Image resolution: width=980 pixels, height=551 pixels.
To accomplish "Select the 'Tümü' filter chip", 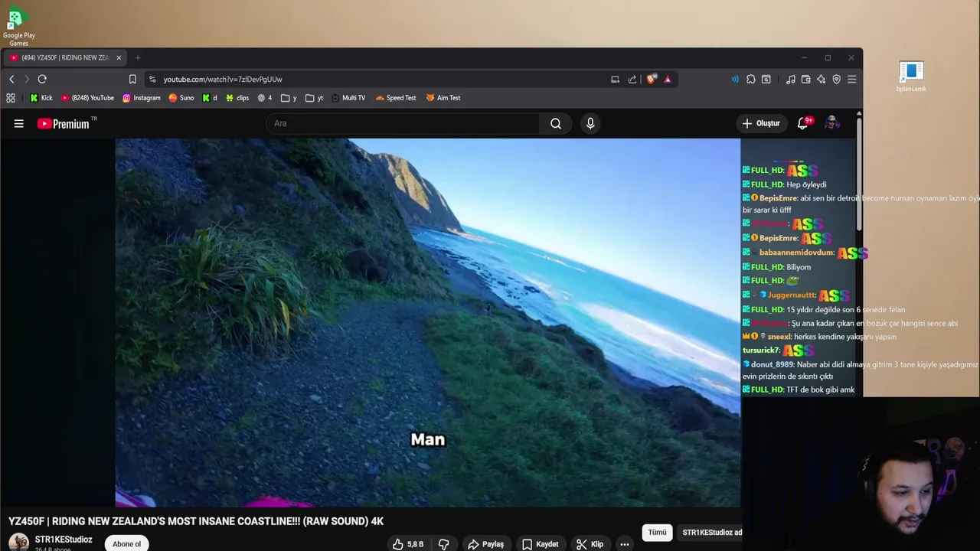I will point(657,532).
